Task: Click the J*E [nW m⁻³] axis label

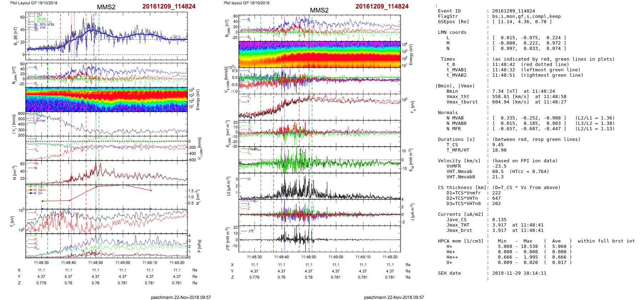Action: (227, 239)
